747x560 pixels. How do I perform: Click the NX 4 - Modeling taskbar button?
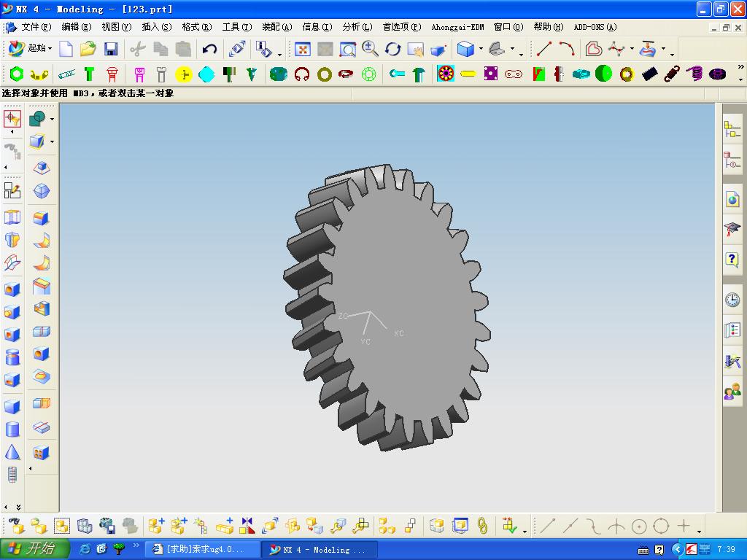click(x=320, y=549)
